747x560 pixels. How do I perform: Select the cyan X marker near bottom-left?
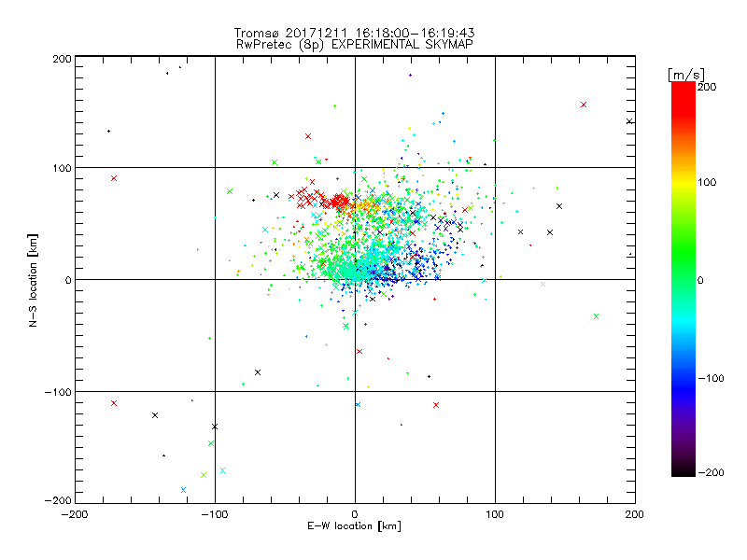pyautogui.click(x=222, y=470)
